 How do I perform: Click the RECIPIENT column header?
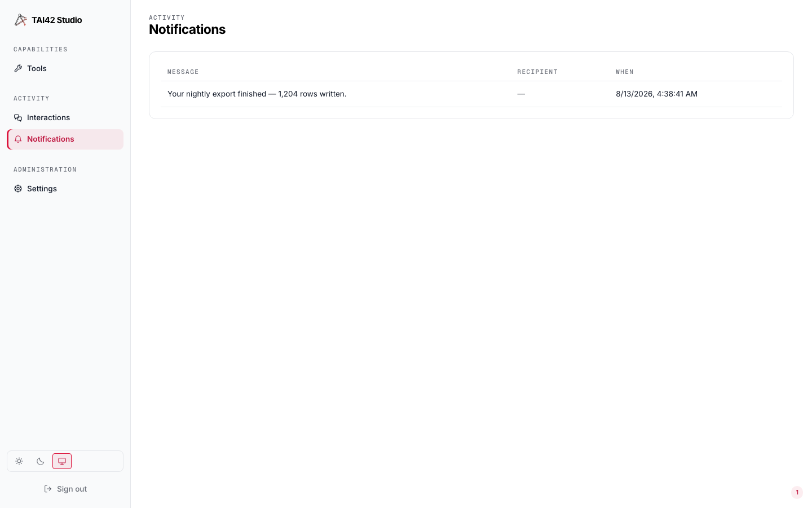(537, 72)
